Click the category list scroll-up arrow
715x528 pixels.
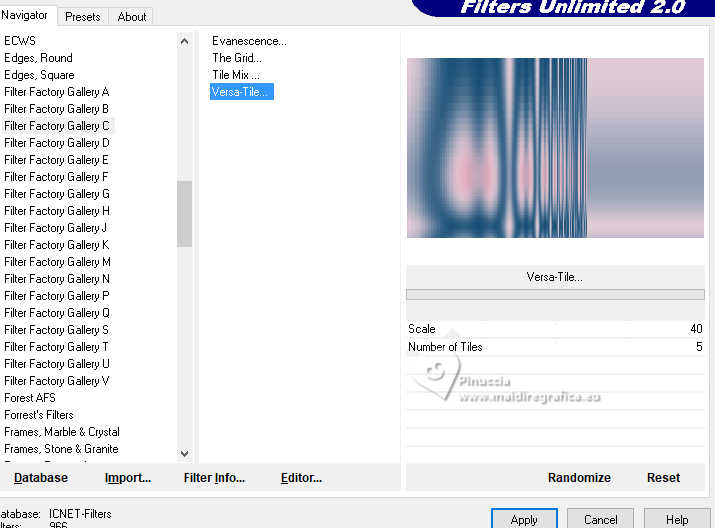click(x=184, y=41)
